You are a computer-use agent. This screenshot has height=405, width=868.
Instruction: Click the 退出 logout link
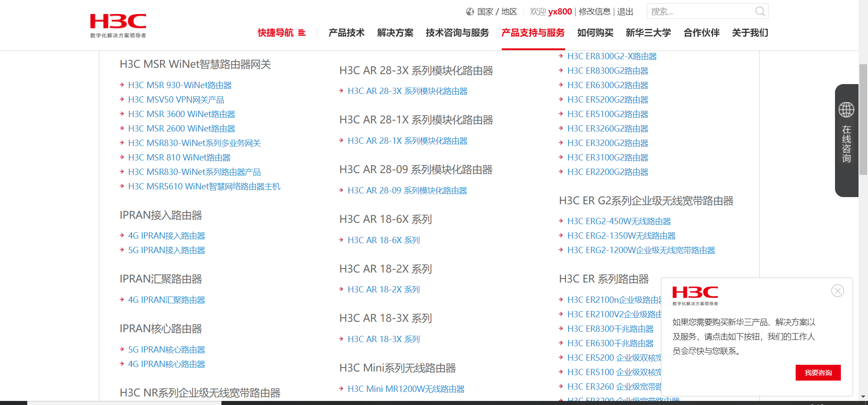coord(625,12)
